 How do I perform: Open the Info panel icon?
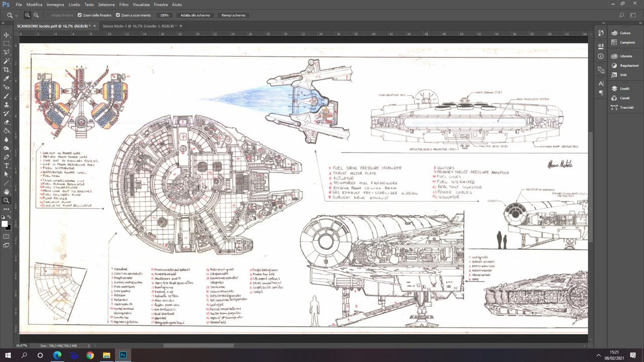tap(601, 56)
